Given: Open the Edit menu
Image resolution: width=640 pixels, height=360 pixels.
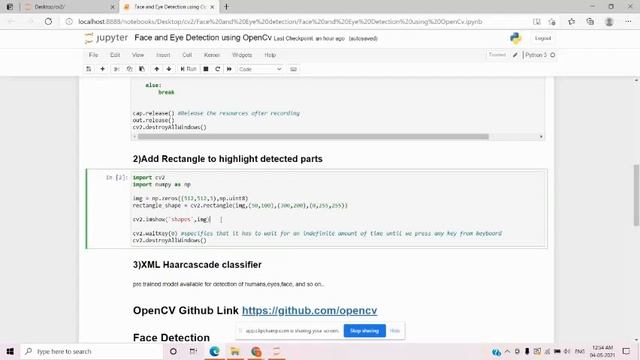Looking at the screenshot, I should (x=115, y=55).
